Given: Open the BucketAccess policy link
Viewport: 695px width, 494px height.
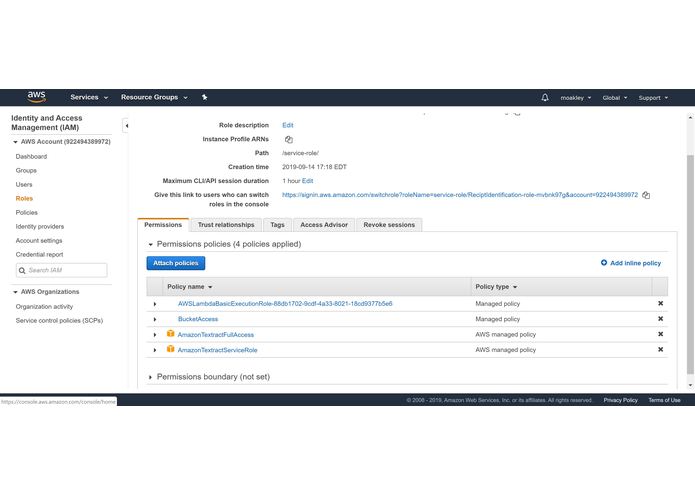Looking at the screenshot, I should click(x=198, y=319).
